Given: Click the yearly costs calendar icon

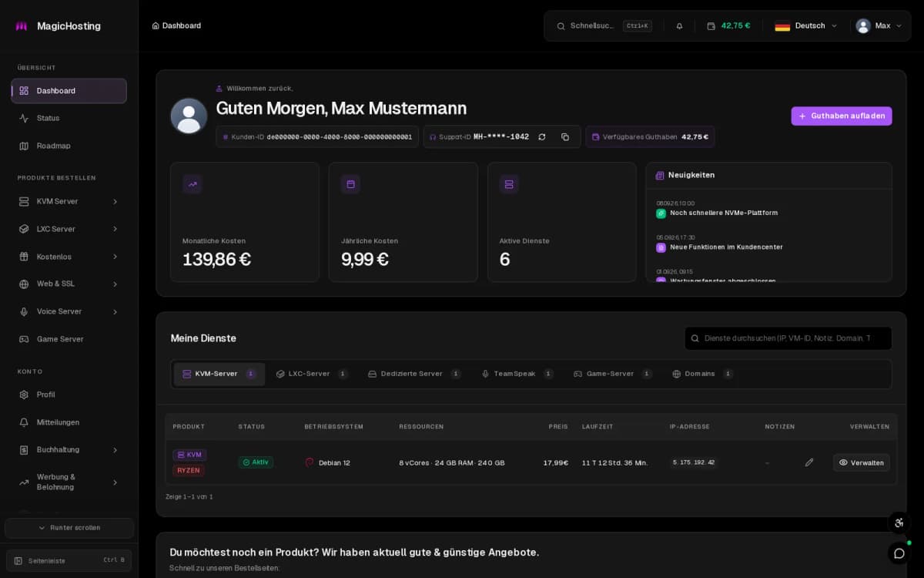Looking at the screenshot, I should 350,184.
